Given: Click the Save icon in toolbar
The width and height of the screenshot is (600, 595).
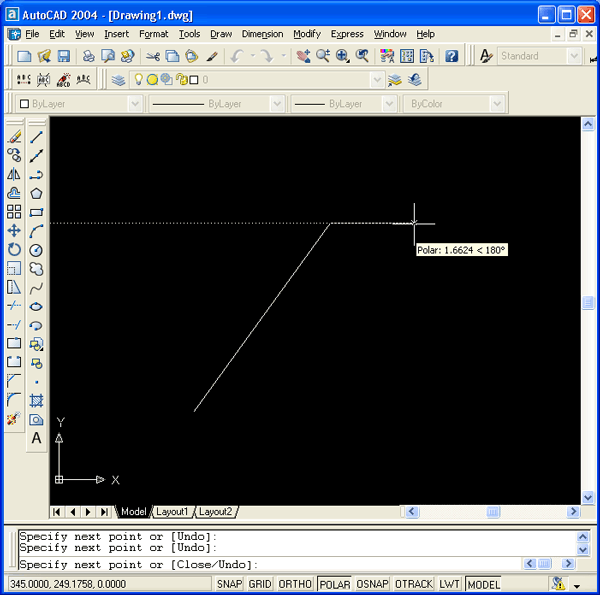Looking at the screenshot, I should (64, 57).
